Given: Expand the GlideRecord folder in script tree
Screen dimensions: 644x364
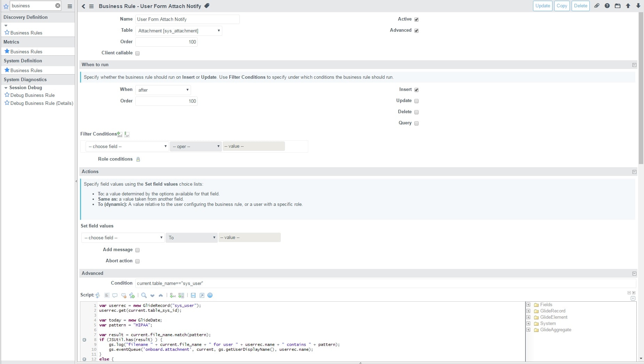Looking at the screenshot, I should (528, 311).
